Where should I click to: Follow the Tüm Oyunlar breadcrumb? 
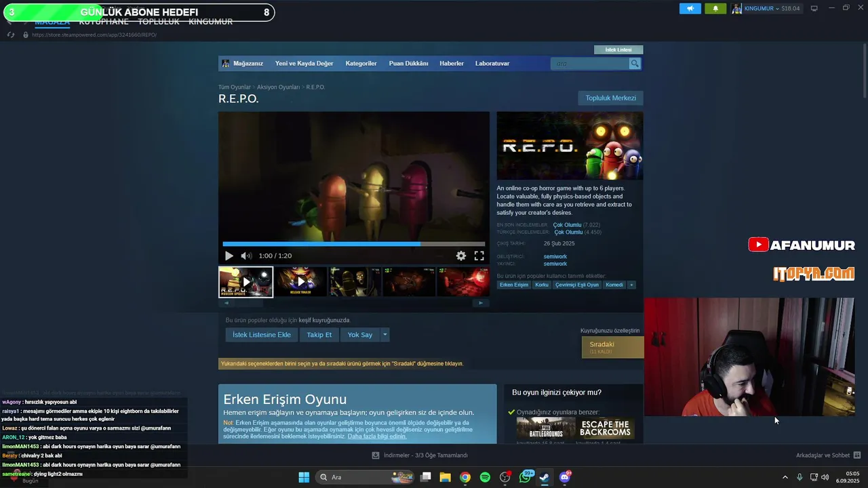pyautogui.click(x=235, y=87)
